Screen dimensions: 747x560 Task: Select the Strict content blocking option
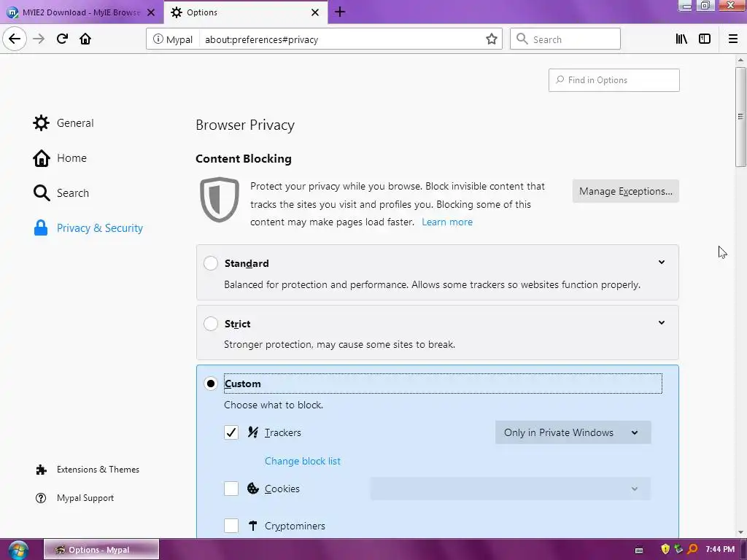pyautogui.click(x=211, y=324)
